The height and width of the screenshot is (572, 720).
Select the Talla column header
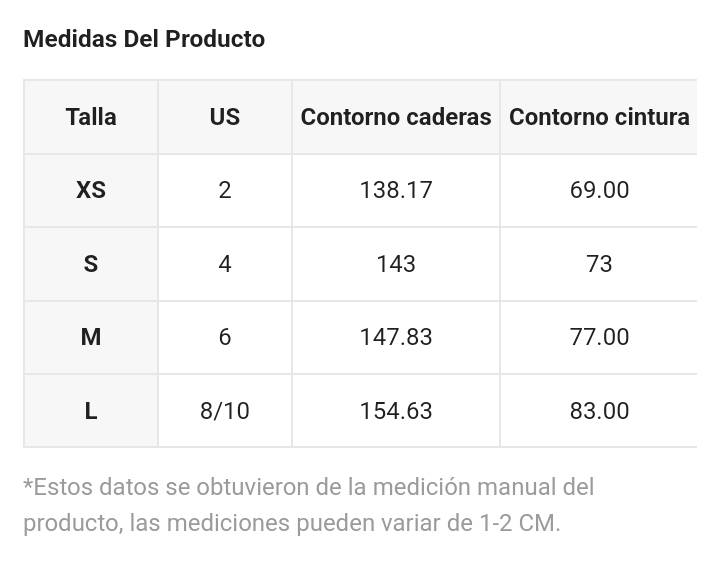point(91,117)
